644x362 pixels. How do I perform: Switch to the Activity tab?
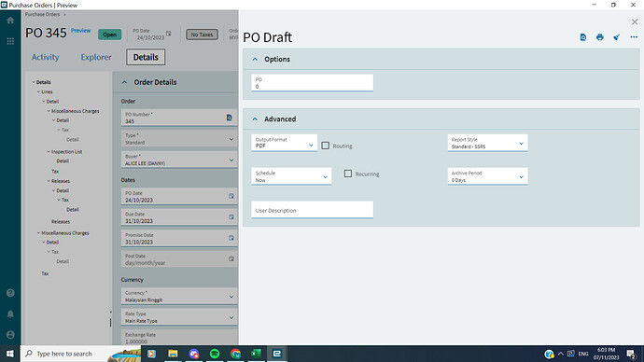coord(46,57)
